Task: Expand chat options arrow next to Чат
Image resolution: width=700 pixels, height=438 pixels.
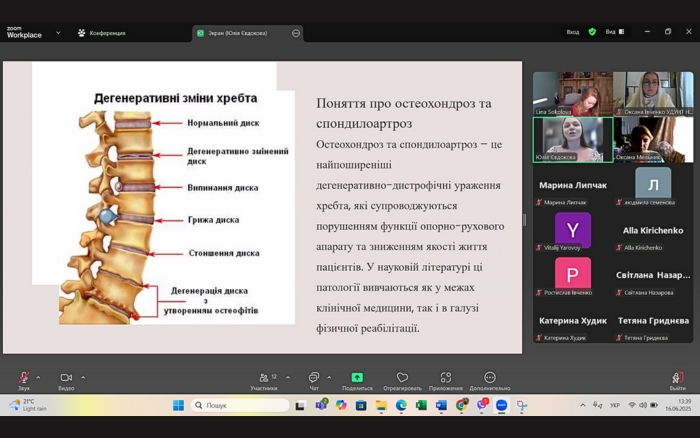Action: (x=329, y=377)
